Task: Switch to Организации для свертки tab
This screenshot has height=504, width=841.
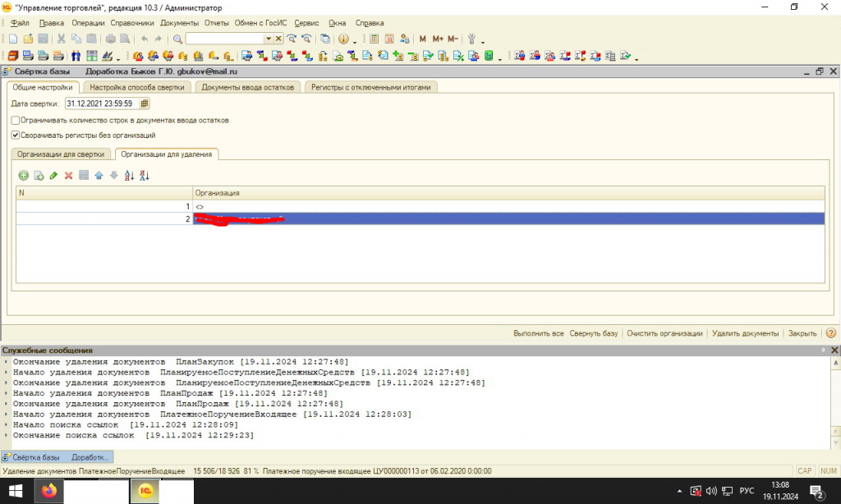Action: tap(61, 153)
